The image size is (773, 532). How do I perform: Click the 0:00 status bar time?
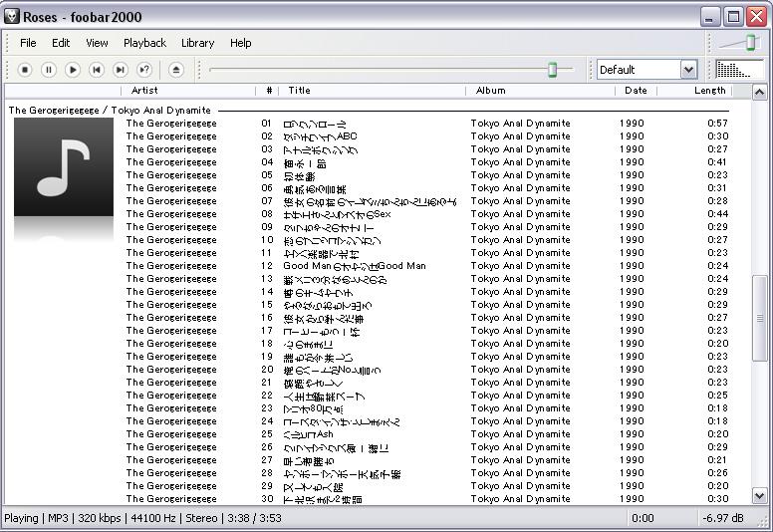[x=643, y=518]
